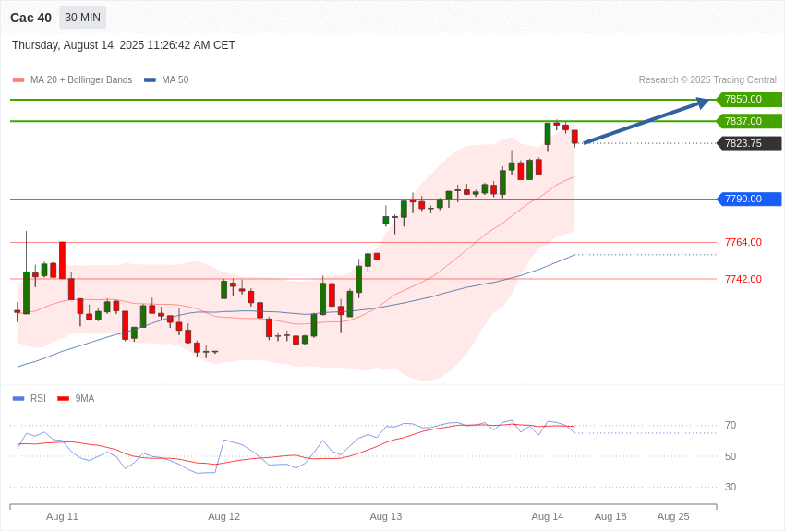Click the RSI legend label

pos(38,398)
